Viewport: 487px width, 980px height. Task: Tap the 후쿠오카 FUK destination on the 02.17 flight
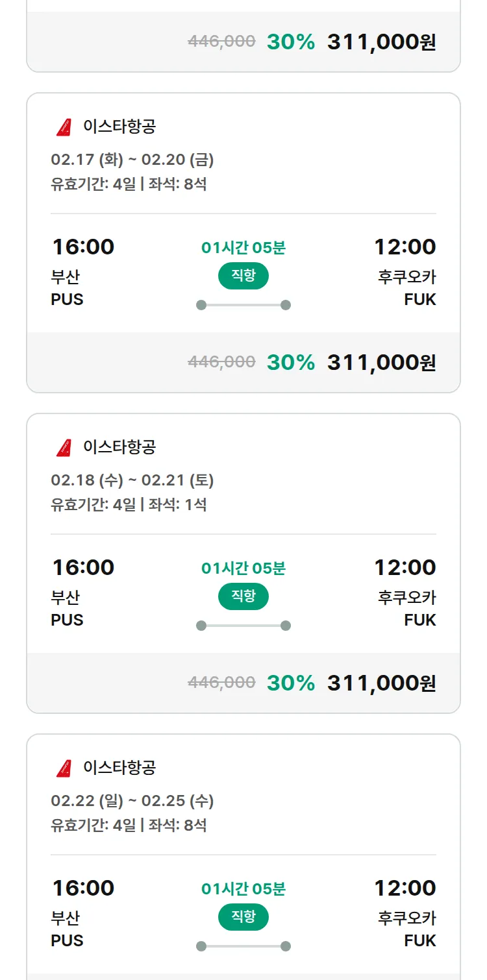point(407,288)
